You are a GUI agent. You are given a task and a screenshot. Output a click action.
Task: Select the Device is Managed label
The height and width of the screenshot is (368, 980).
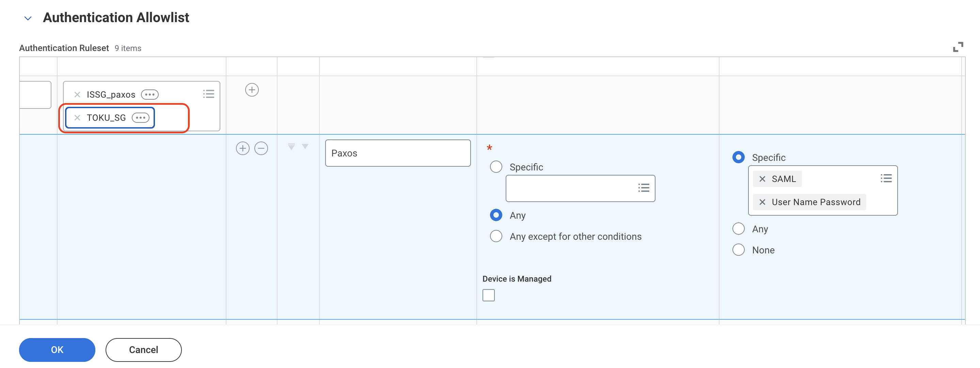pos(517,279)
